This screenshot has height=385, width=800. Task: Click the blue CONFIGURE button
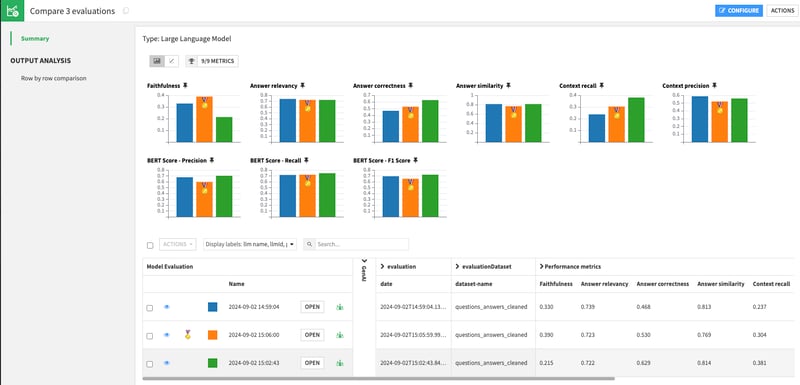point(739,11)
